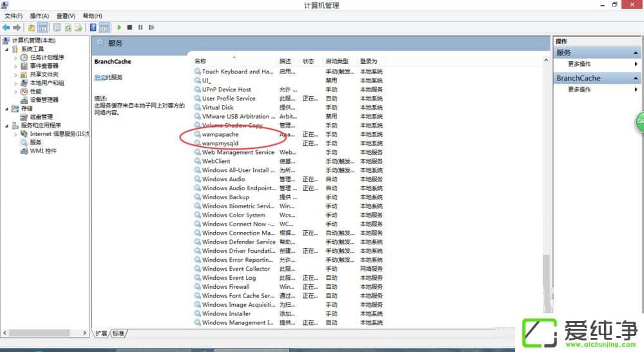Click the Up one level folder icon
The width and height of the screenshot is (644, 352).
31,28
